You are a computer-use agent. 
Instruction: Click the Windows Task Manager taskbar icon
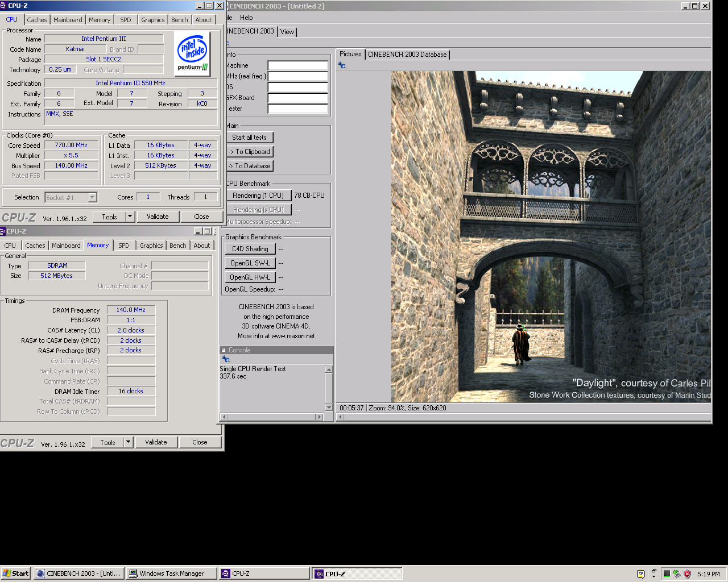[133, 574]
